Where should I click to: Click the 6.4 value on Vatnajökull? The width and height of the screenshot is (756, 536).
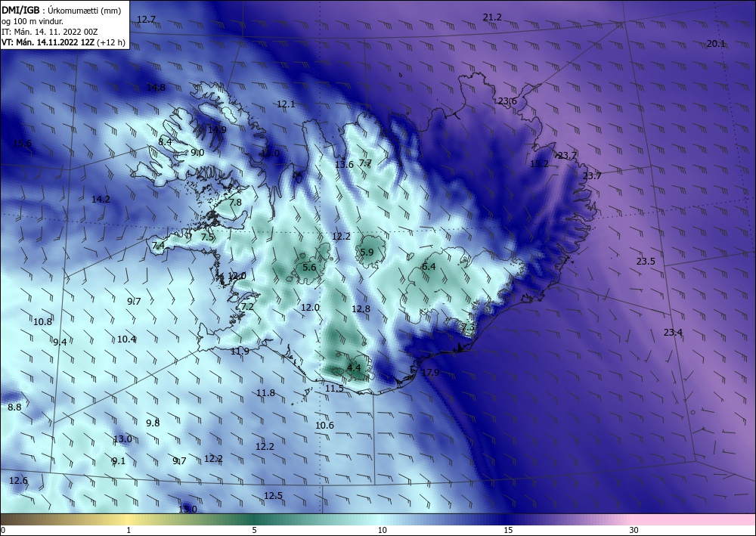click(x=429, y=267)
